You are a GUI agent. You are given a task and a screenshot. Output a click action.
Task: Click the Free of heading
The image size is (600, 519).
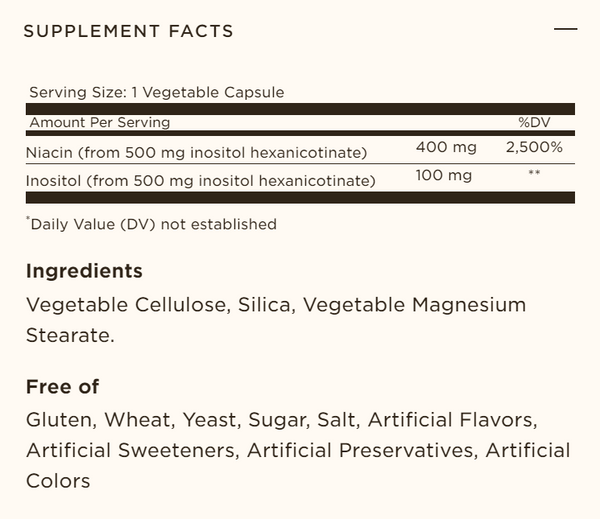click(62, 387)
